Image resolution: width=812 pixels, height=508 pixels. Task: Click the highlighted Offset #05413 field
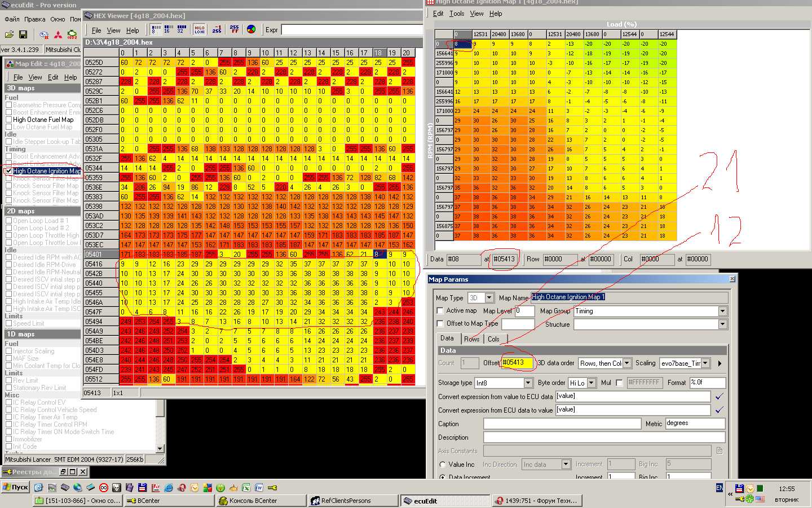tap(517, 363)
